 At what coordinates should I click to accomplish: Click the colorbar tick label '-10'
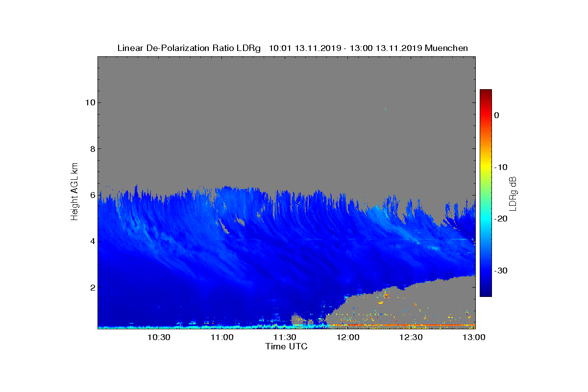coord(500,167)
